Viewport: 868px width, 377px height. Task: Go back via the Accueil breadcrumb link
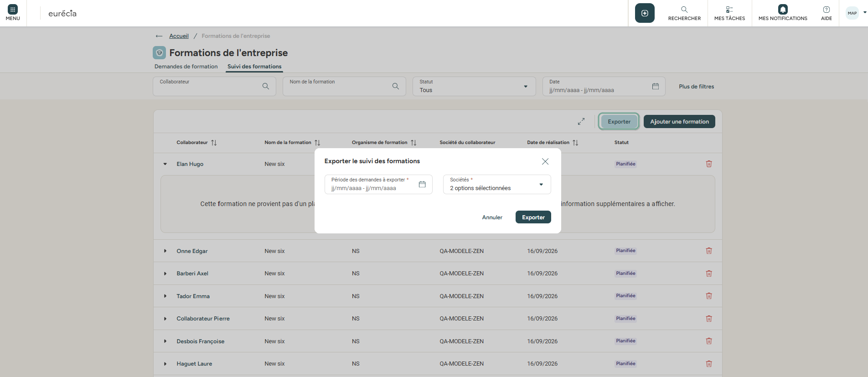[x=179, y=36]
